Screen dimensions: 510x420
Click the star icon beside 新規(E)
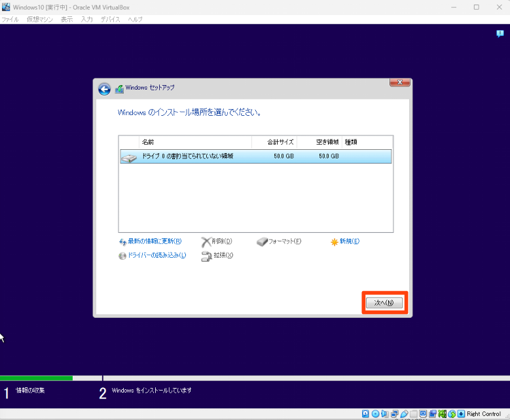point(335,242)
